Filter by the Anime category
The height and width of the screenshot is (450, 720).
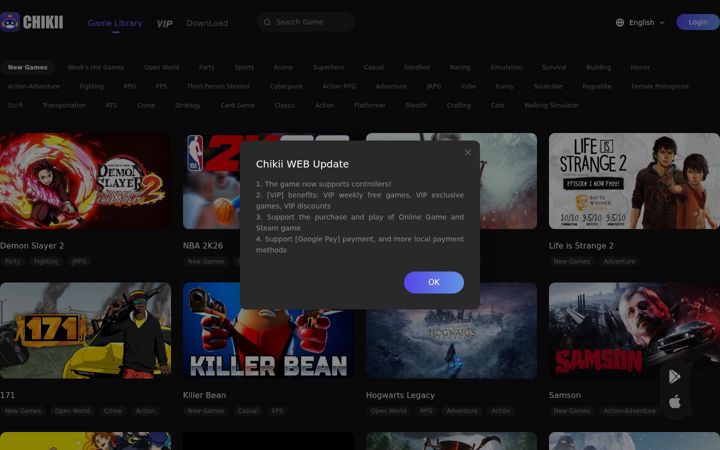(x=283, y=68)
